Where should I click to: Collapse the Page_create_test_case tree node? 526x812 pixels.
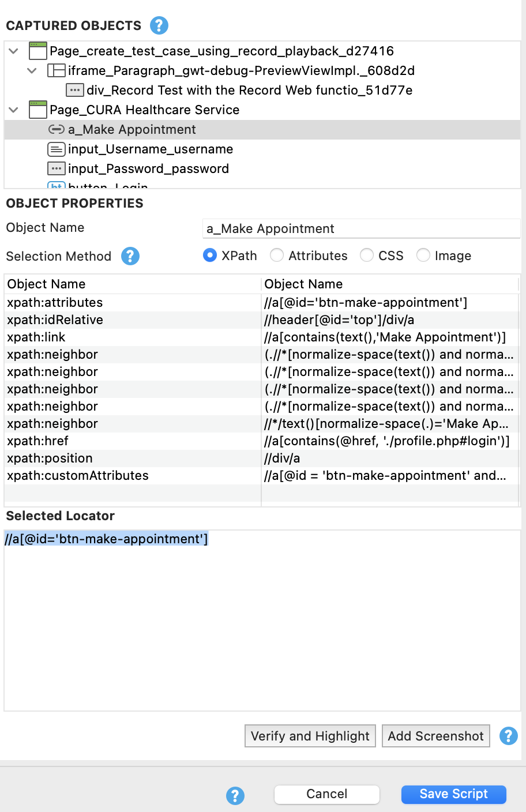point(13,51)
